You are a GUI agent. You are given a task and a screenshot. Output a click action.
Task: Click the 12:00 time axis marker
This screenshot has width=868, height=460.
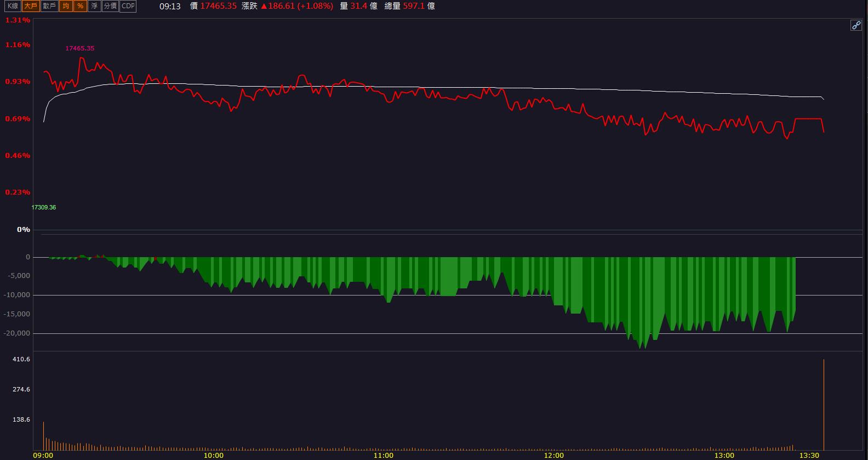coord(554,456)
